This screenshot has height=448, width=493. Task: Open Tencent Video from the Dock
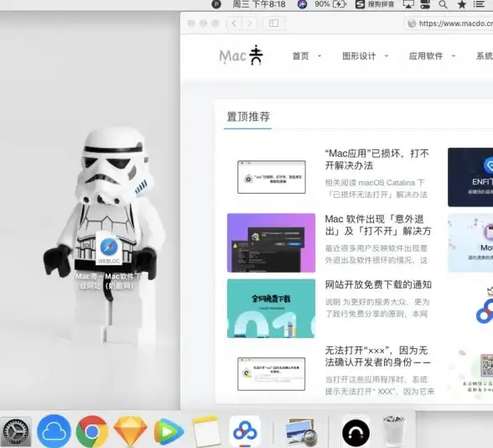point(169,431)
